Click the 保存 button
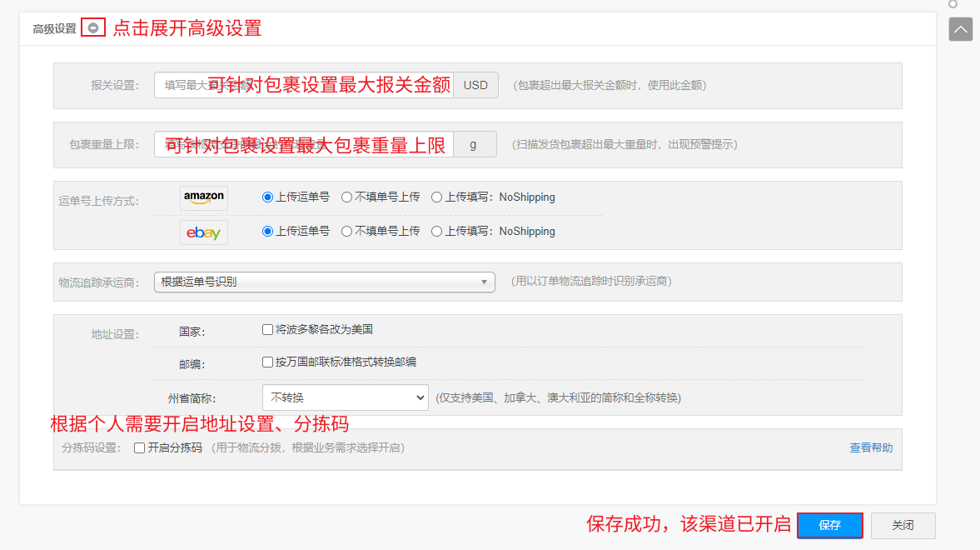Viewport: 980px width, 550px height. click(830, 526)
